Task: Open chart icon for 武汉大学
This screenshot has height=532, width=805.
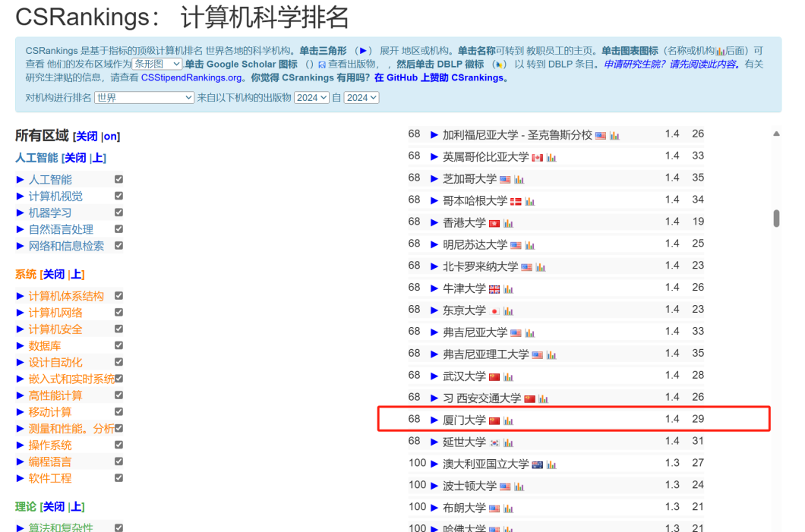Action: click(508, 377)
